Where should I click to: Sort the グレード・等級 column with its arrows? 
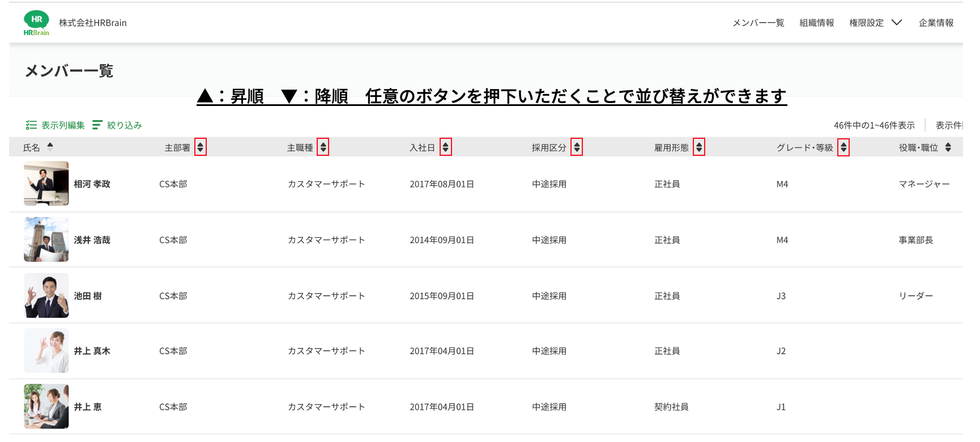coord(843,147)
